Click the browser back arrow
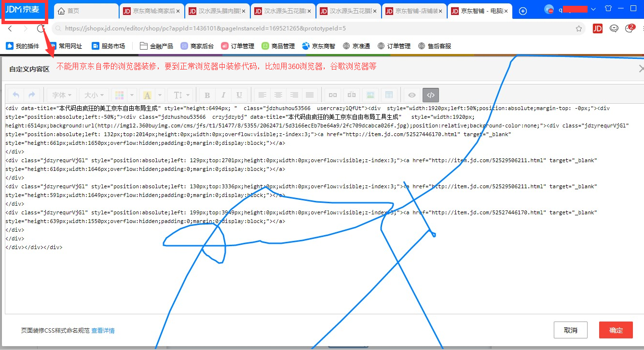The image size is (644, 350). click(10, 28)
